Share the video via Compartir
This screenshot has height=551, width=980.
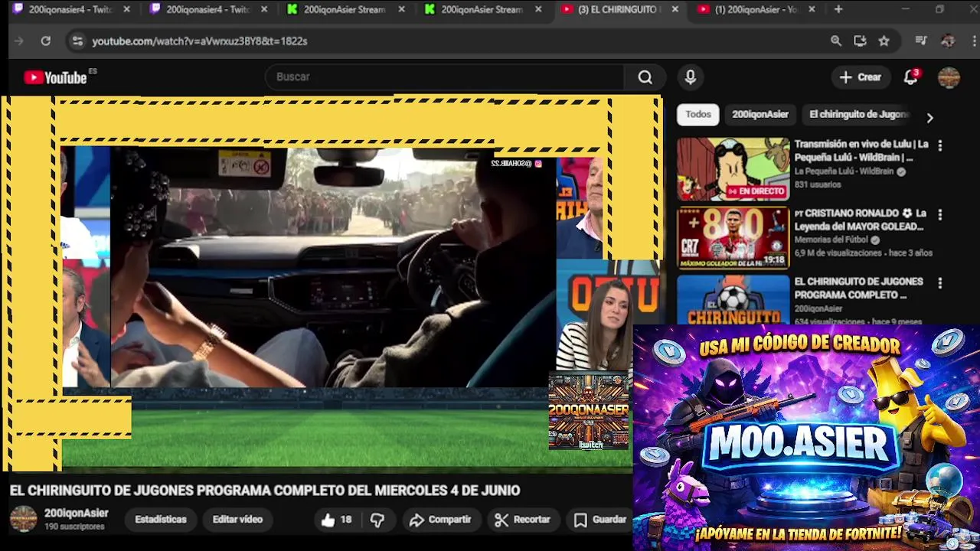pos(440,520)
